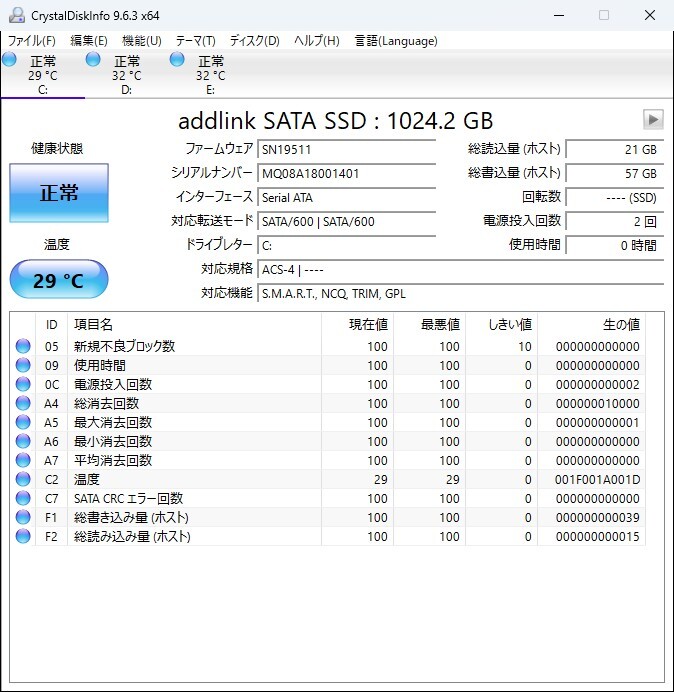The width and height of the screenshot is (674, 692).
Task: Click the features field S.M.A.R.T., NCQ, TRIM, GPL
Action: pyautogui.click(x=460, y=293)
